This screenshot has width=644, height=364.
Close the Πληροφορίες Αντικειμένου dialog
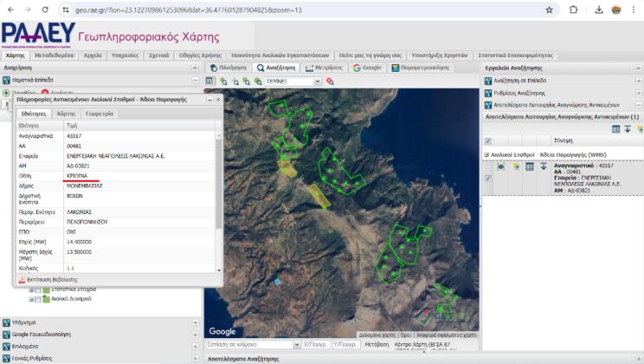click(218, 100)
